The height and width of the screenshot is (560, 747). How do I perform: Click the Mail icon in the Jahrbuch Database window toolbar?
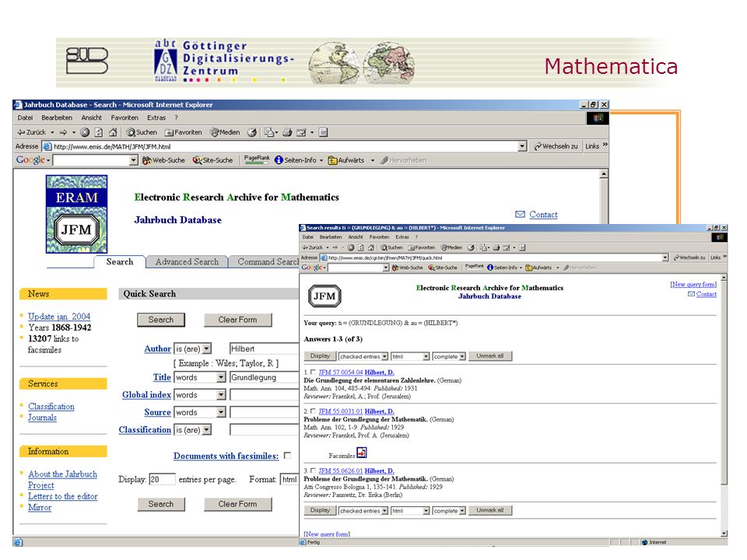(x=301, y=132)
